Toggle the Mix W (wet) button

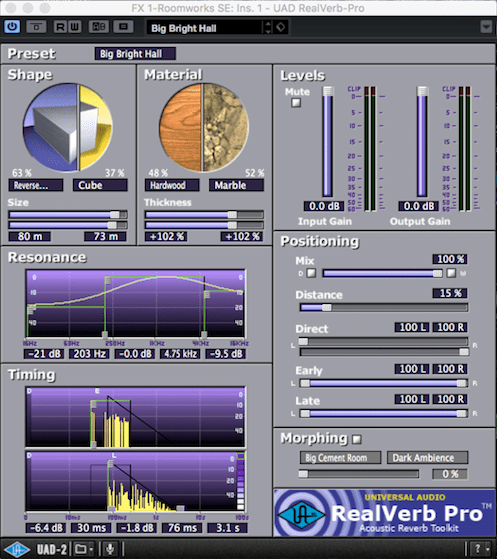(451, 273)
